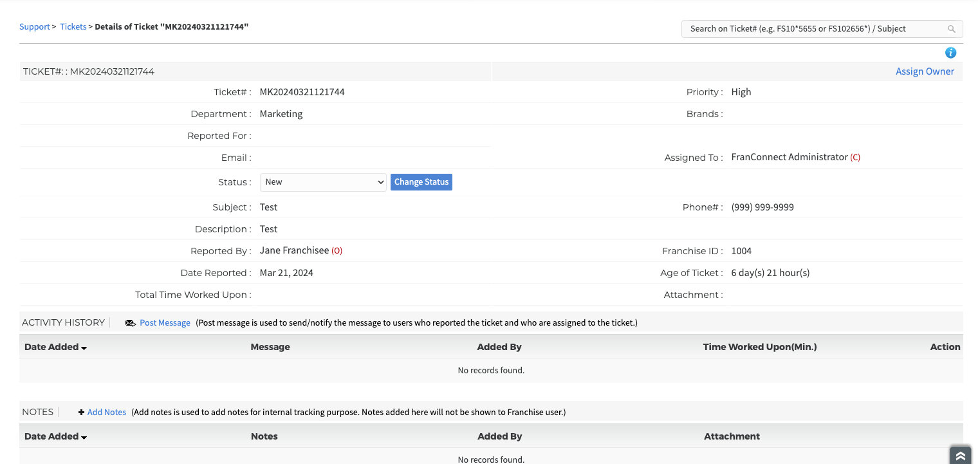Click the Change Status button
This screenshot has height=464, width=980.
421,182
